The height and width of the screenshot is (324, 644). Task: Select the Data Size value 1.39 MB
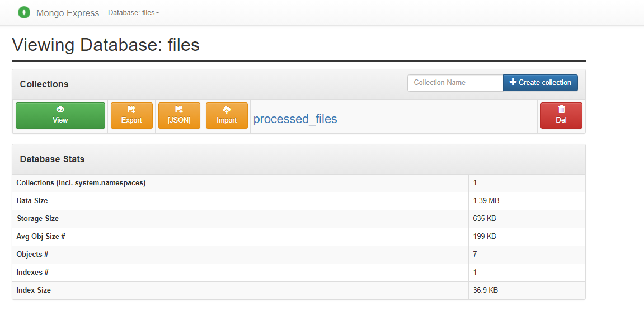click(x=486, y=201)
